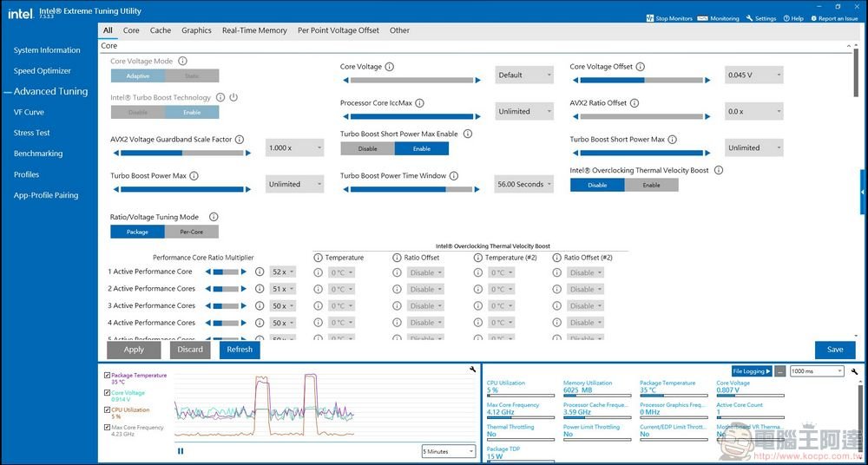868x465 pixels.
Task: Click the Apply button
Action: [134, 350]
